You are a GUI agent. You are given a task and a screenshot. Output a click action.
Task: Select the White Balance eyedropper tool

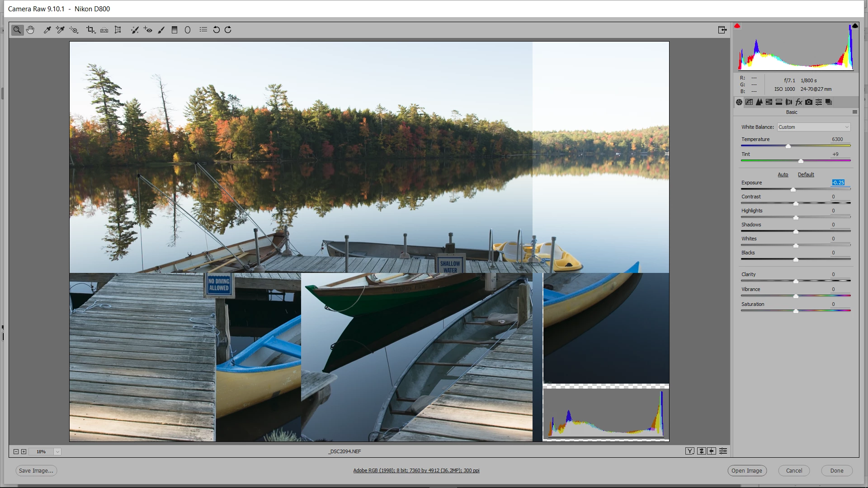pyautogui.click(x=47, y=30)
